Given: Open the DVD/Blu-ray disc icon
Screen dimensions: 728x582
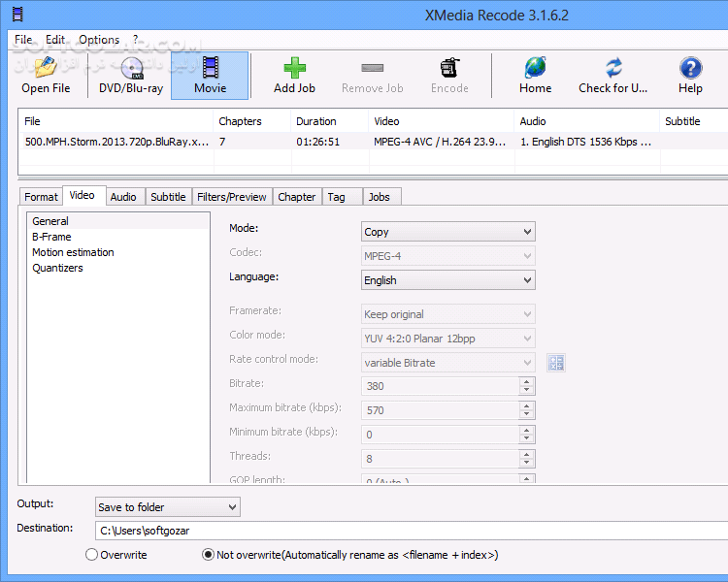Looking at the screenshot, I should click(131, 68).
